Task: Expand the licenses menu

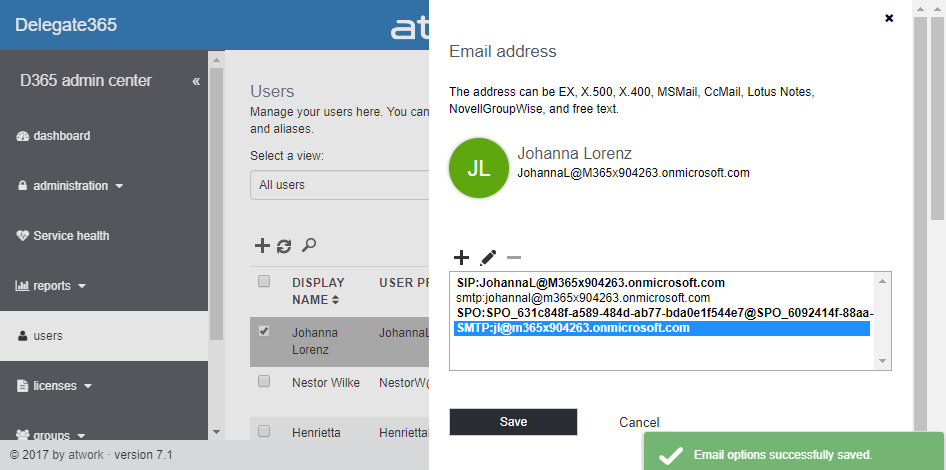Action: pos(54,386)
